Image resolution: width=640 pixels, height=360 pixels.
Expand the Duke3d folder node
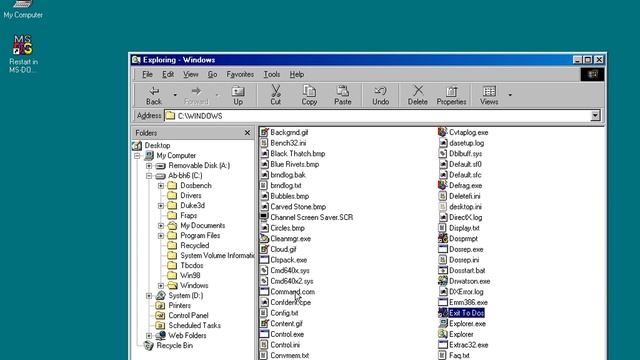(x=161, y=206)
